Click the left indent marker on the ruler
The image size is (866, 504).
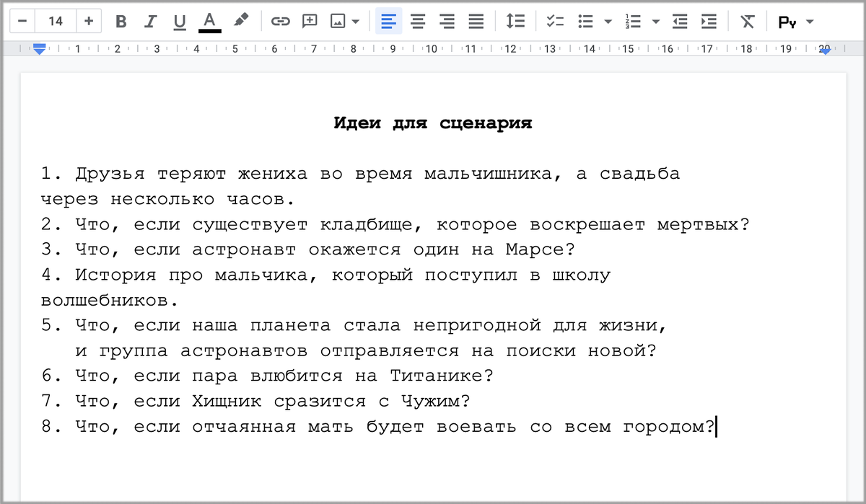coord(40,49)
